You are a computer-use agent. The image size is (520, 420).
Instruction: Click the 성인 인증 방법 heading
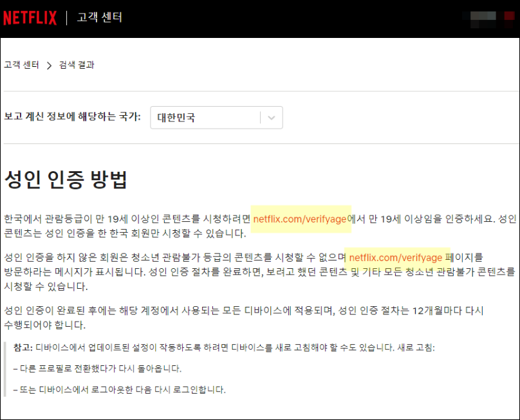pyautogui.click(x=66, y=179)
